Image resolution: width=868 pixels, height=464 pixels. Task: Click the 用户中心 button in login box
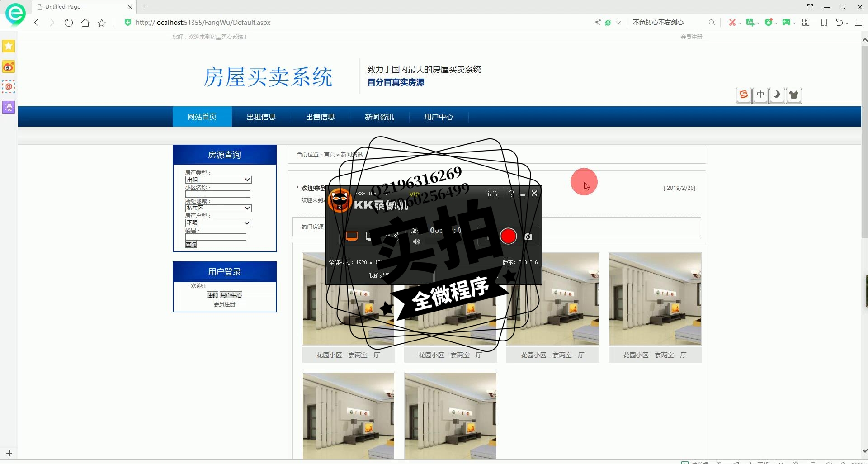tap(231, 295)
